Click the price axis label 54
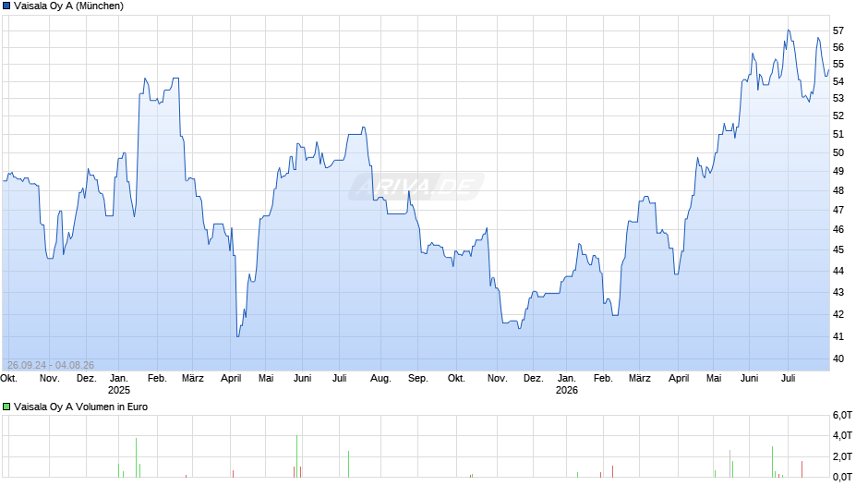The width and height of the screenshot is (868, 486). click(838, 81)
